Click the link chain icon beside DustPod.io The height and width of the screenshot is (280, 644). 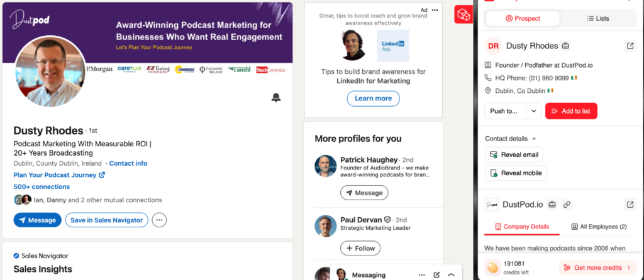[x=567, y=204]
